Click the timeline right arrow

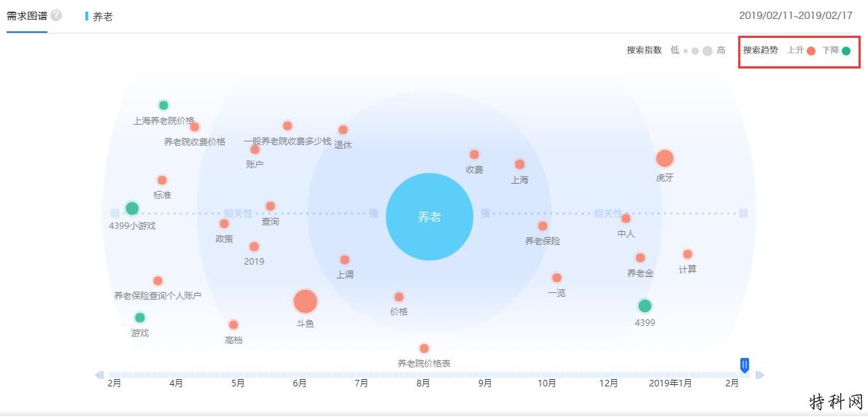tap(759, 375)
